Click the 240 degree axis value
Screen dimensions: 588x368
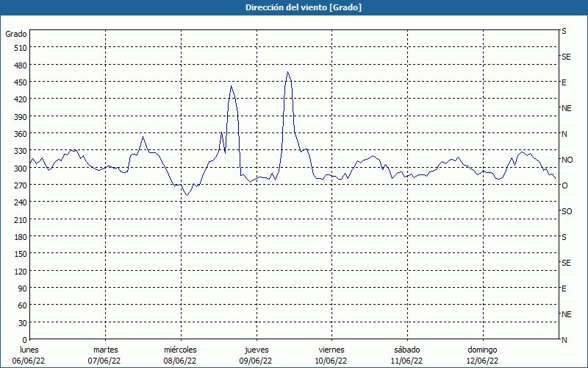tap(21, 202)
